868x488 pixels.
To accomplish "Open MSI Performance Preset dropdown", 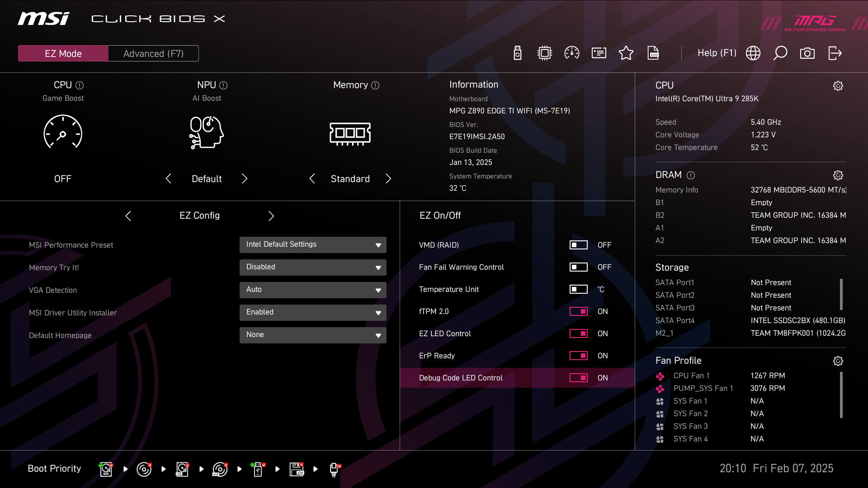I will point(313,244).
